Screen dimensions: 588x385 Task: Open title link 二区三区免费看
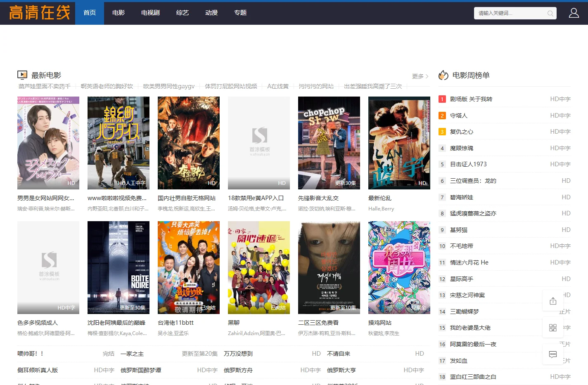tap(318, 323)
